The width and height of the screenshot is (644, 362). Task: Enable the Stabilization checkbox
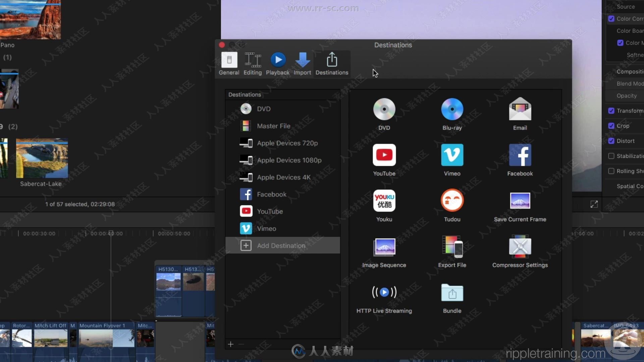coord(611,156)
